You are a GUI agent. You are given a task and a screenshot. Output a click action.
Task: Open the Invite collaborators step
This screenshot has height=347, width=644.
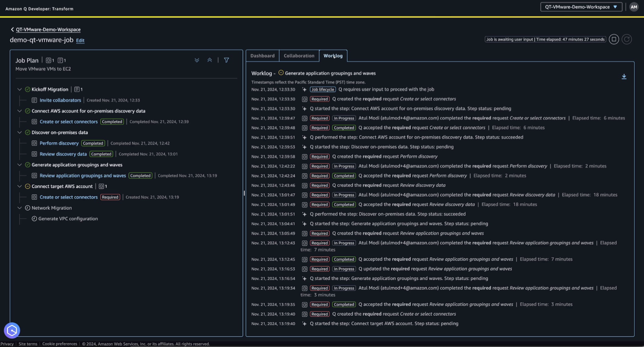point(60,100)
